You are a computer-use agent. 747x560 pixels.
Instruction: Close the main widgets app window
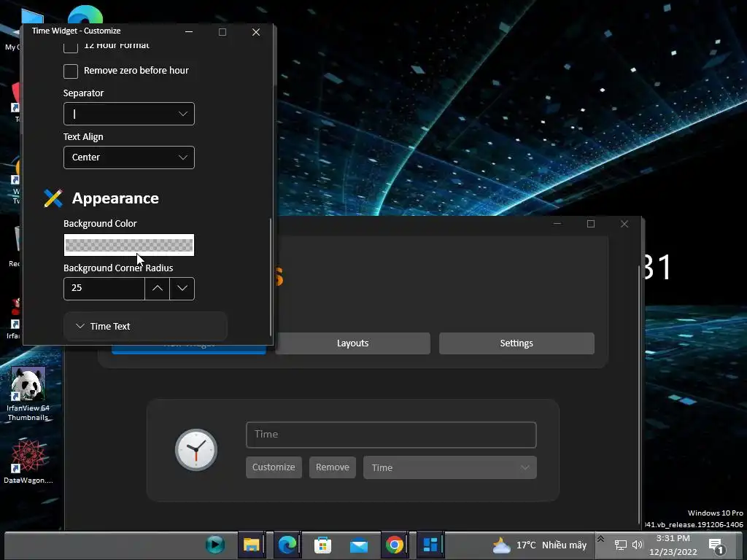coord(624,224)
